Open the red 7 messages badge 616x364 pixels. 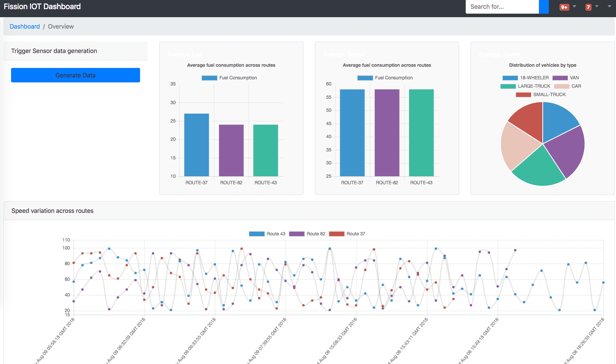pyautogui.click(x=588, y=7)
